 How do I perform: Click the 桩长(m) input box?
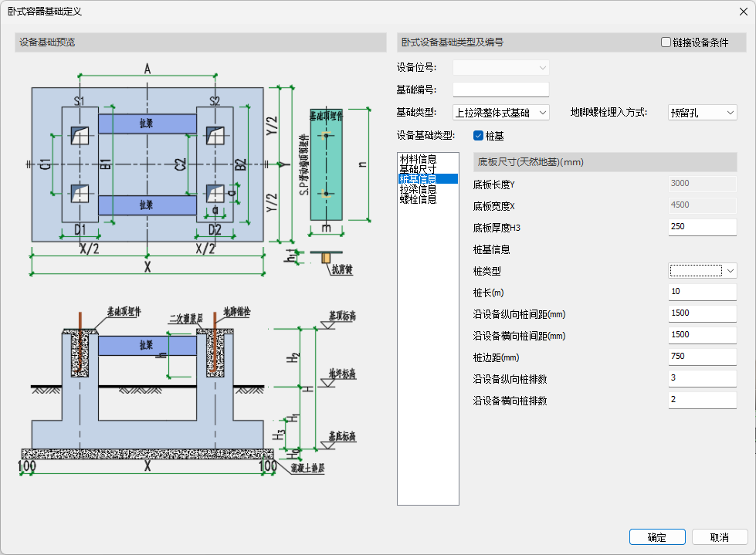pyautogui.click(x=702, y=292)
